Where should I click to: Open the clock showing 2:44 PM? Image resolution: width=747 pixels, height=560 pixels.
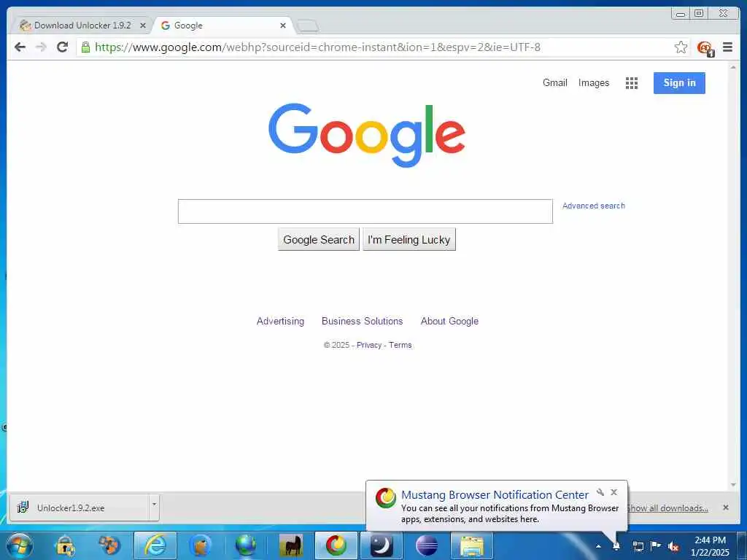709,546
